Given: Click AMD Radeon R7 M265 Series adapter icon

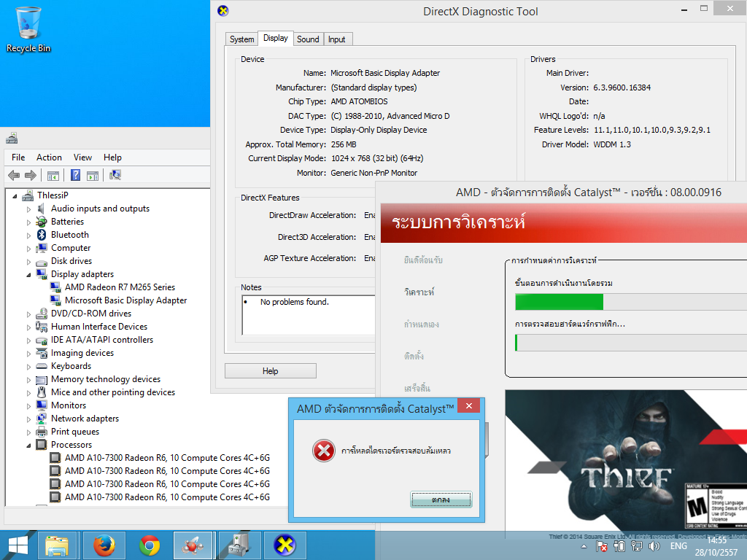Looking at the screenshot, I should [x=55, y=287].
